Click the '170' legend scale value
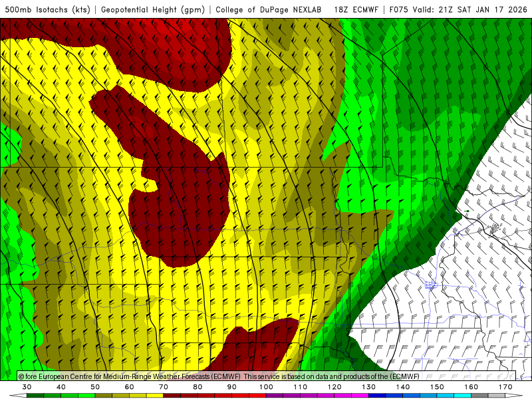Screen dimensions: 532x399 coord(505,387)
